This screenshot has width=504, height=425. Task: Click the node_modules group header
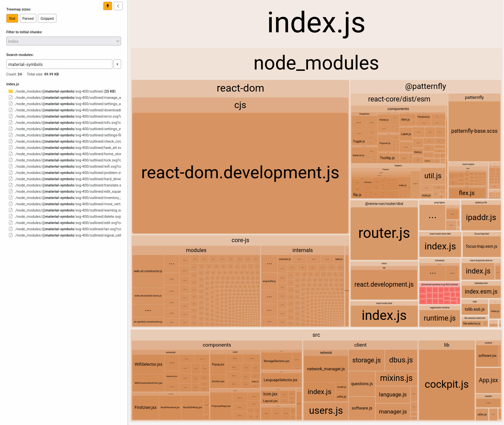click(x=316, y=63)
